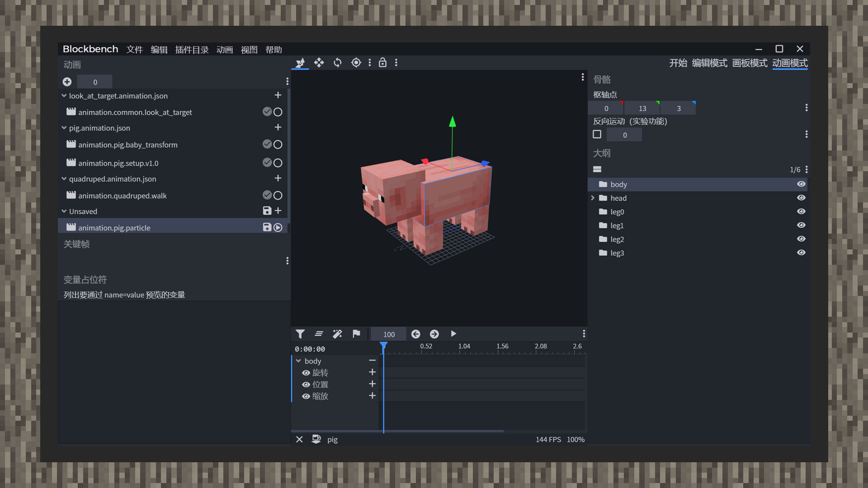Open the 编辑 menu
This screenshot has width=868, height=488.
tap(159, 50)
